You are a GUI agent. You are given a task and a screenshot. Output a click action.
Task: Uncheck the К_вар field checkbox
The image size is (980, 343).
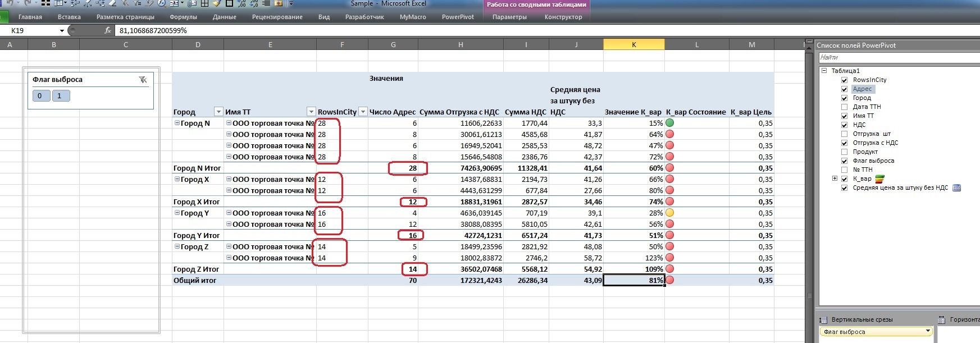[844, 179]
